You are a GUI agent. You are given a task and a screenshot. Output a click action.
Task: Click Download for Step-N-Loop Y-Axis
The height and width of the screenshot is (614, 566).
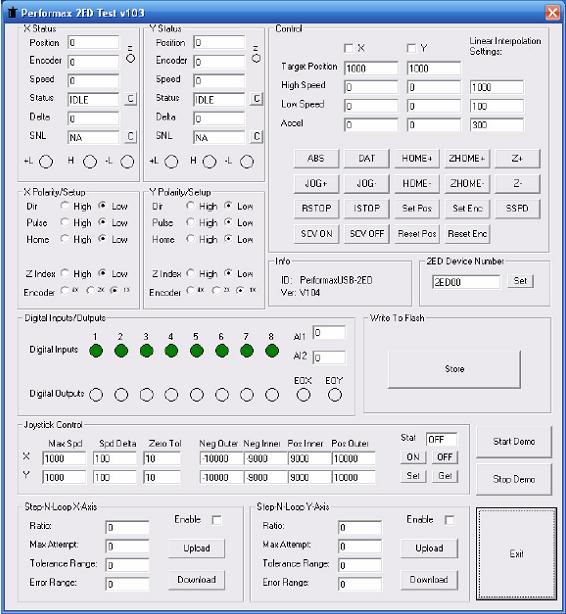tap(429, 580)
